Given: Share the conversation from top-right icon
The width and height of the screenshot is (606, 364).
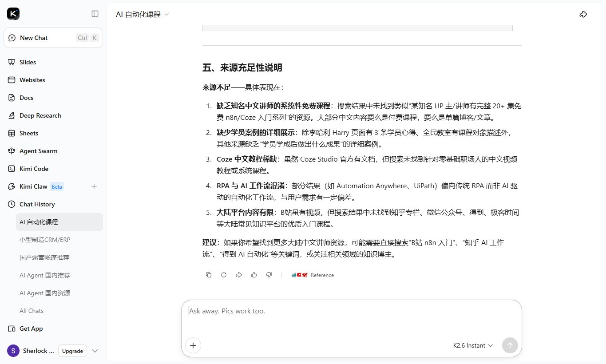Looking at the screenshot, I should (583, 14).
